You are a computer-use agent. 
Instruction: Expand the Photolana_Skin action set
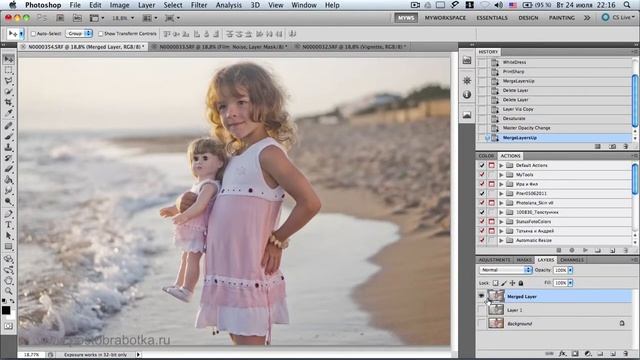pos(501,203)
